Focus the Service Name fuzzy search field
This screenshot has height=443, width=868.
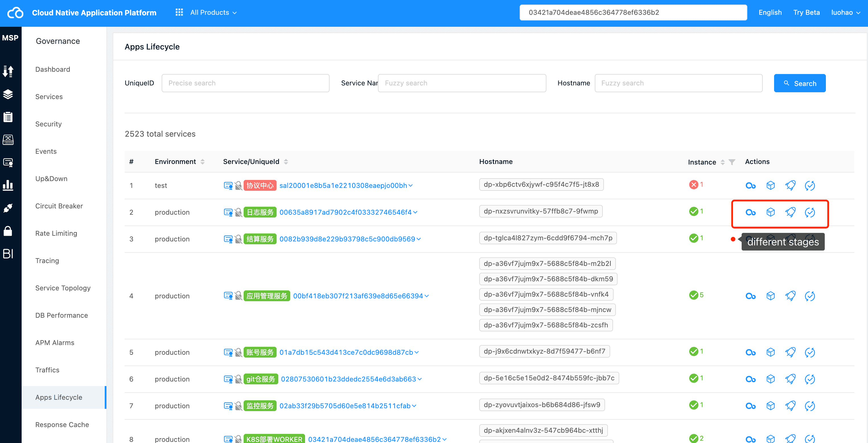pos(462,83)
